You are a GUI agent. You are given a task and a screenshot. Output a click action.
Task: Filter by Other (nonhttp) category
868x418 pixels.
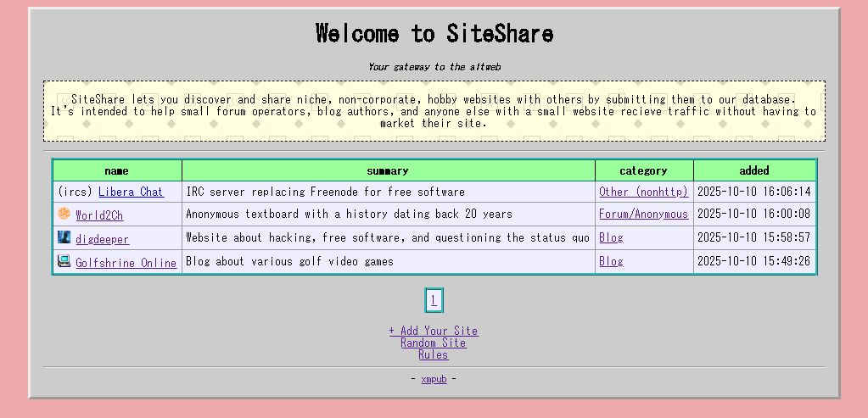tap(643, 192)
